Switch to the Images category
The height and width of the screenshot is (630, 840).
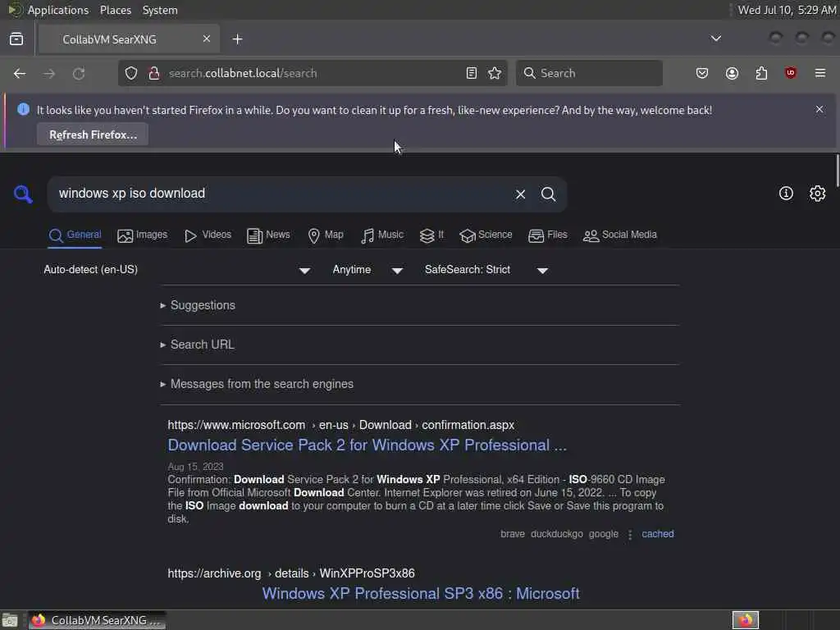(x=142, y=235)
